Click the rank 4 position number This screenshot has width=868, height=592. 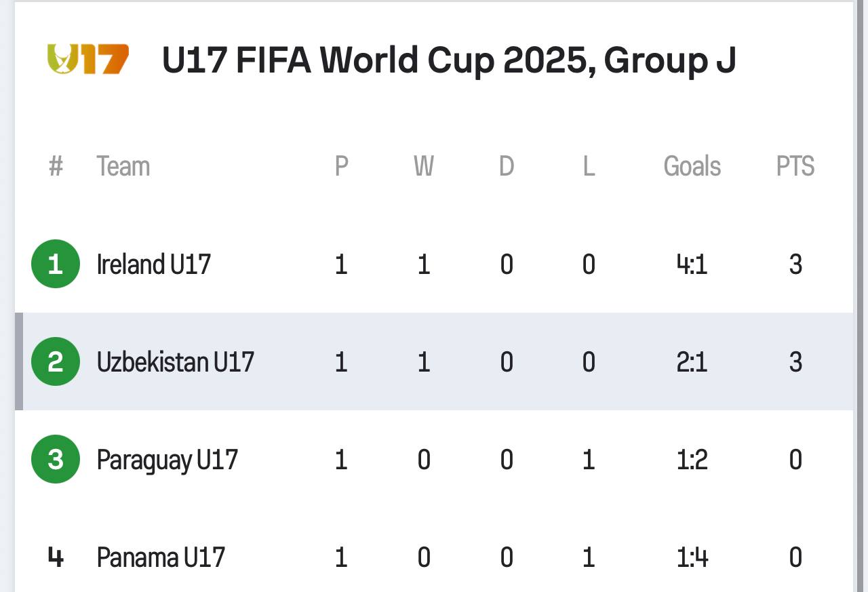click(56, 557)
